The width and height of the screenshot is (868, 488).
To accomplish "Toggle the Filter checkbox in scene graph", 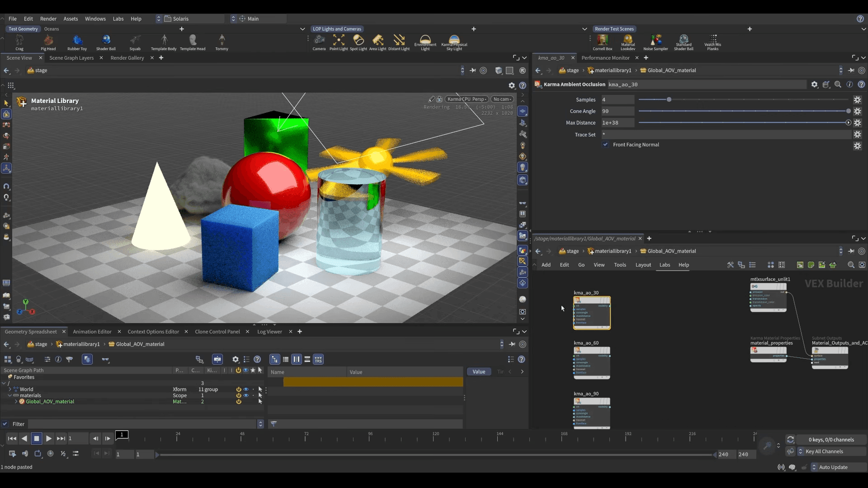I will point(5,424).
